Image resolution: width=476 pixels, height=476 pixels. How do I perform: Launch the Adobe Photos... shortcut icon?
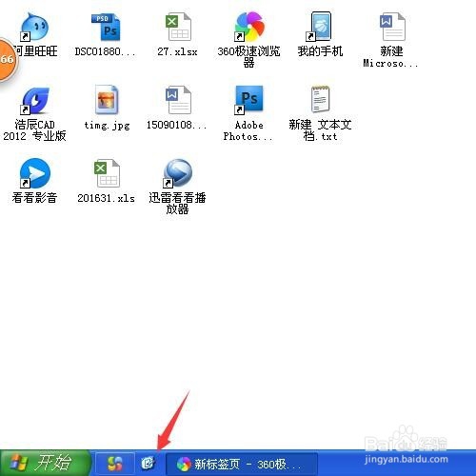(249, 100)
